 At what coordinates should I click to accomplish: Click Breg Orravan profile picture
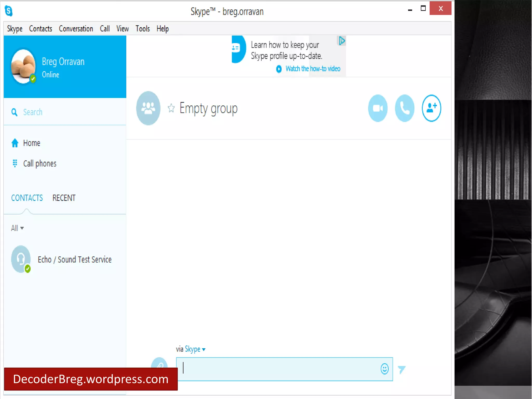(23, 66)
